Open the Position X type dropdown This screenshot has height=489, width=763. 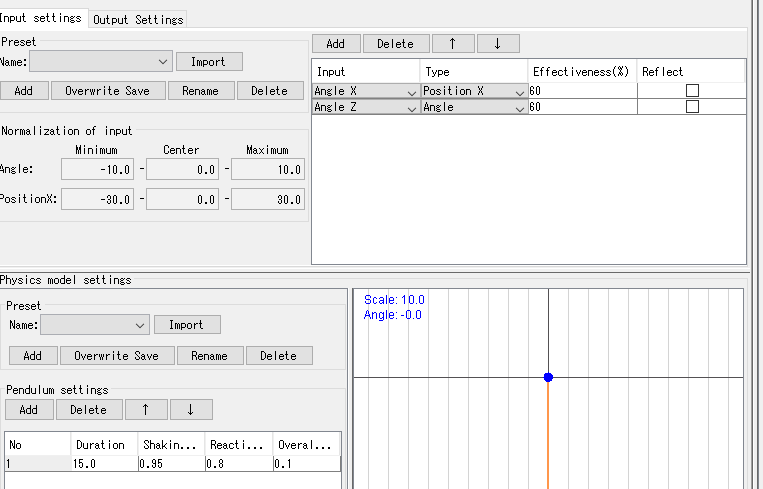(x=473, y=91)
